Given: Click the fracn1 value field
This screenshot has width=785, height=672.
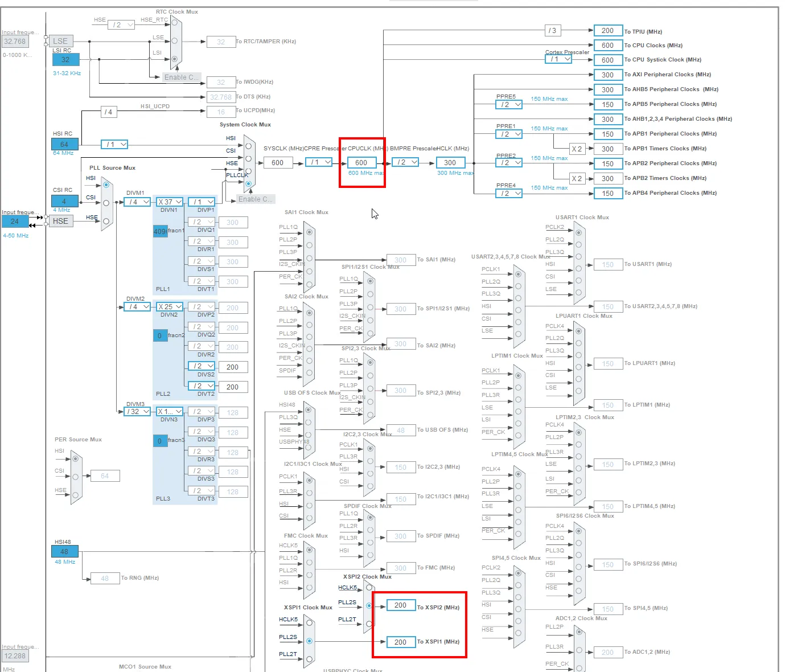Looking at the screenshot, I should tap(160, 231).
